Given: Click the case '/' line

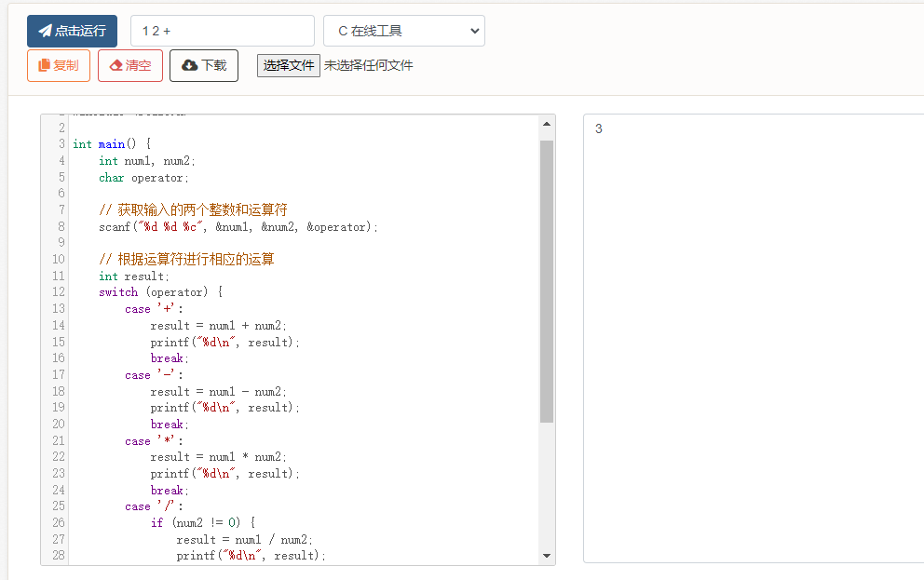Looking at the screenshot, I should 154,506.
